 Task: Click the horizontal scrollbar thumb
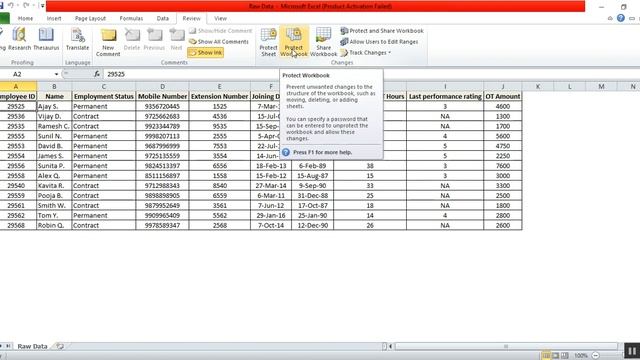(506, 347)
